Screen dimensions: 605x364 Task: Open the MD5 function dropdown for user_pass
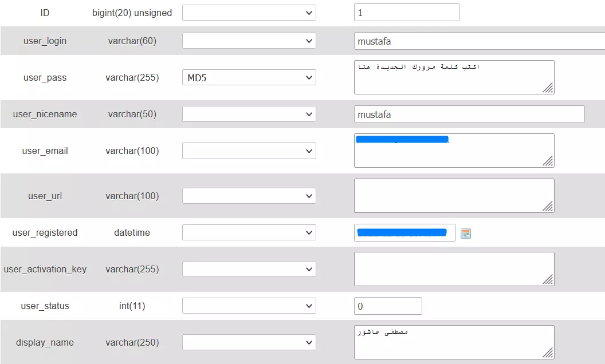tap(249, 77)
